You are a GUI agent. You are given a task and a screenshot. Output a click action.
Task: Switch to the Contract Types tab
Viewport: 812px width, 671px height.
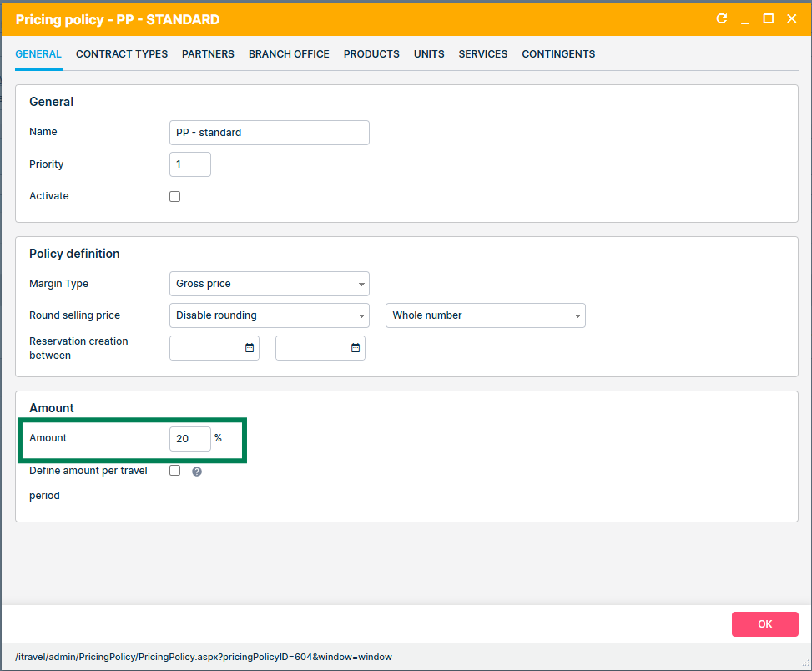click(x=122, y=54)
